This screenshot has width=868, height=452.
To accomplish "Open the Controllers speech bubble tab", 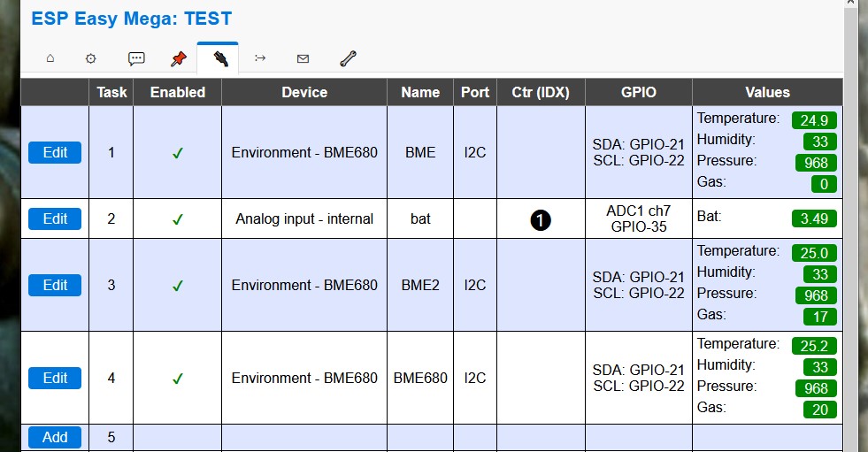I will point(136,58).
